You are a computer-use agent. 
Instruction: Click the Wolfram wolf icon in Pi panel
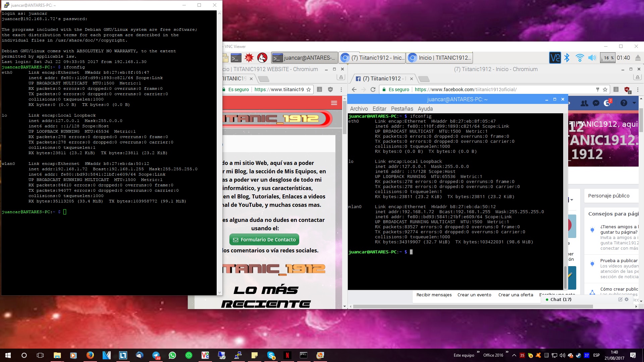pos(262,58)
